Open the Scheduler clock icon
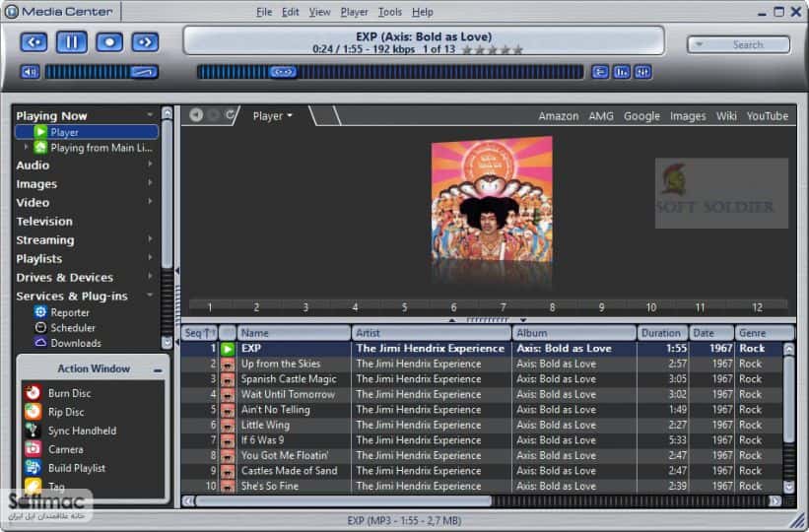 [40, 327]
